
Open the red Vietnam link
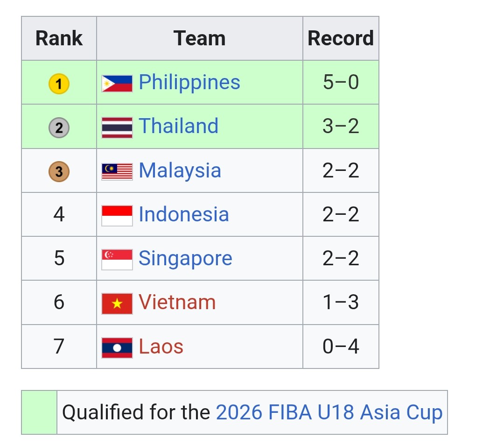(x=177, y=302)
